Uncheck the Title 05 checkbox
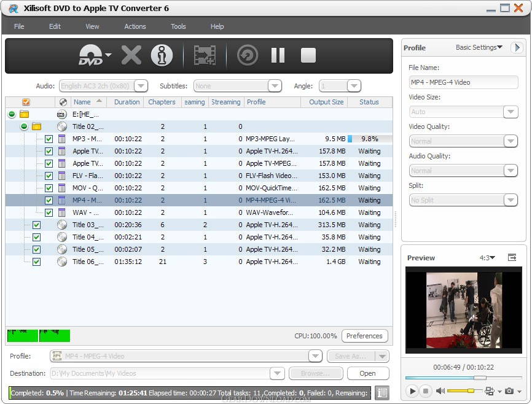532x404 pixels. [37, 249]
